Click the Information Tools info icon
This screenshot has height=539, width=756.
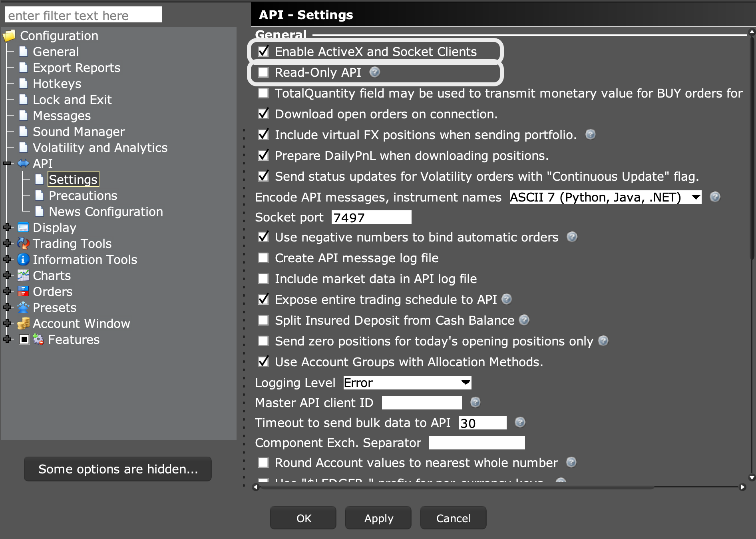tap(24, 260)
